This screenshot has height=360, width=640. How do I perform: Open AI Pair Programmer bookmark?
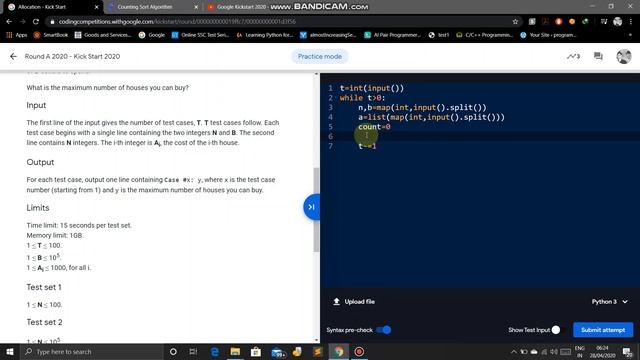click(392, 35)
